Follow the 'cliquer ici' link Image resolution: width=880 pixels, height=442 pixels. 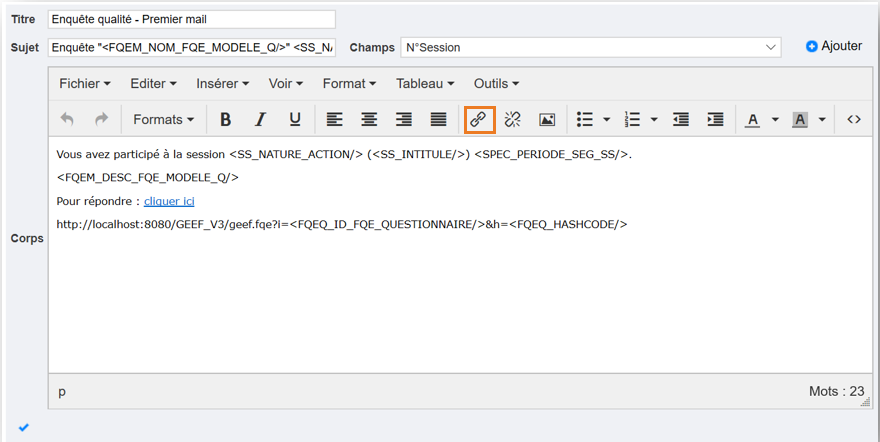[169, 201]
